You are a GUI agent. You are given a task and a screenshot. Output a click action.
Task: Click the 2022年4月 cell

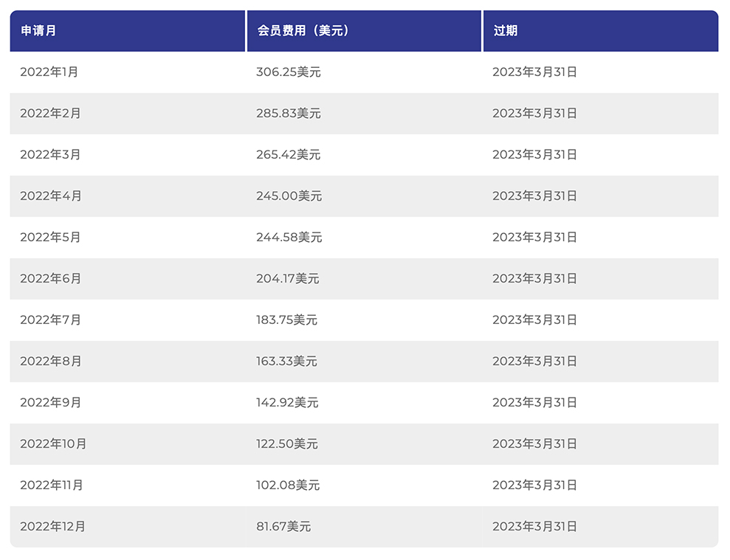pos(51,196)
